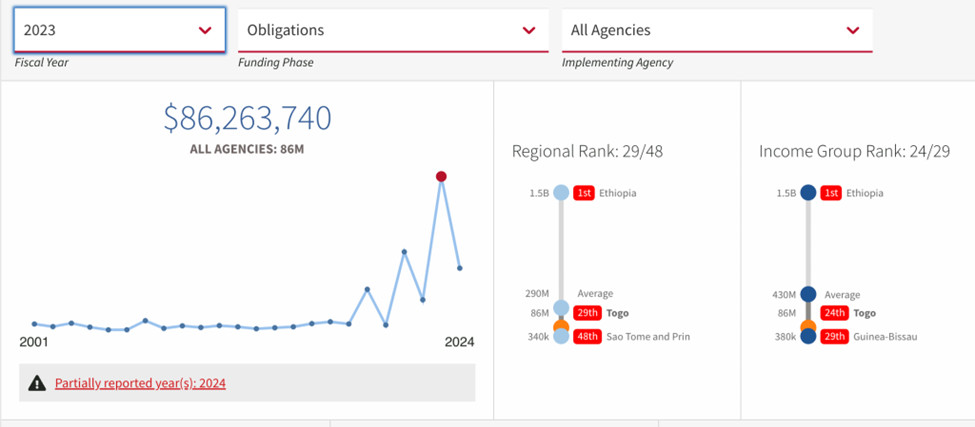Open the Obligations funding phase dropdown
Screen dimensions: 975x427
tap(393, 30)
